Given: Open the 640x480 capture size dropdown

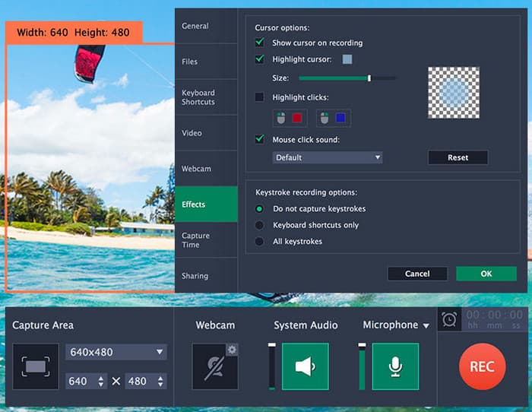Looking at the screenshot, I should 116,352.
